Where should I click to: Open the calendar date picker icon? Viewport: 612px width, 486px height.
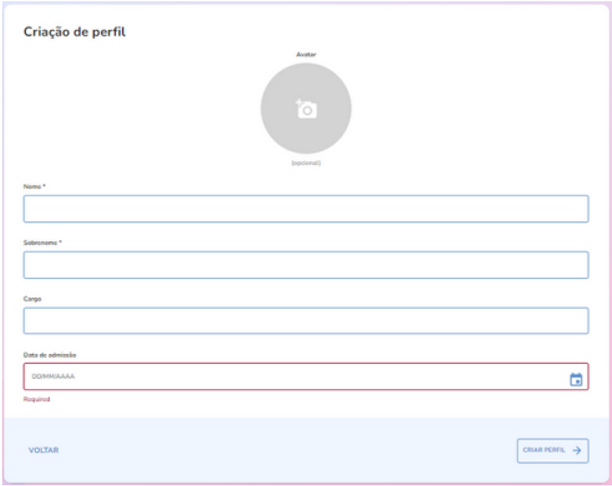point(575,378)
